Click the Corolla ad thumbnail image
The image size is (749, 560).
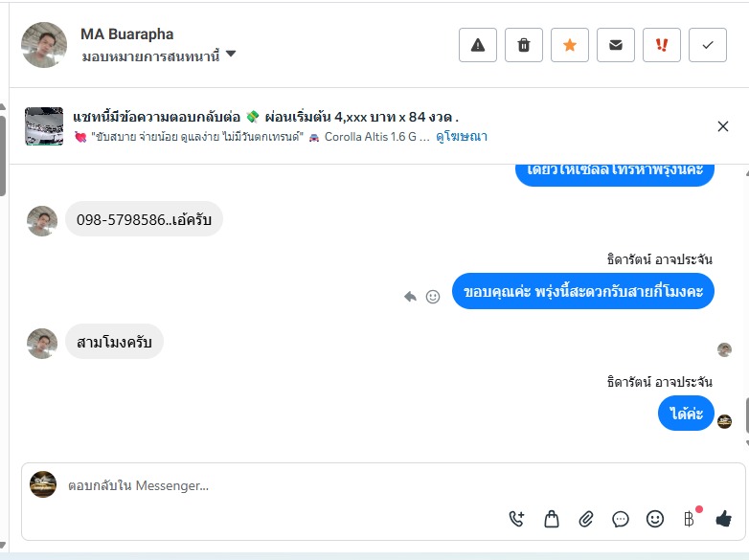coord(44,126)
